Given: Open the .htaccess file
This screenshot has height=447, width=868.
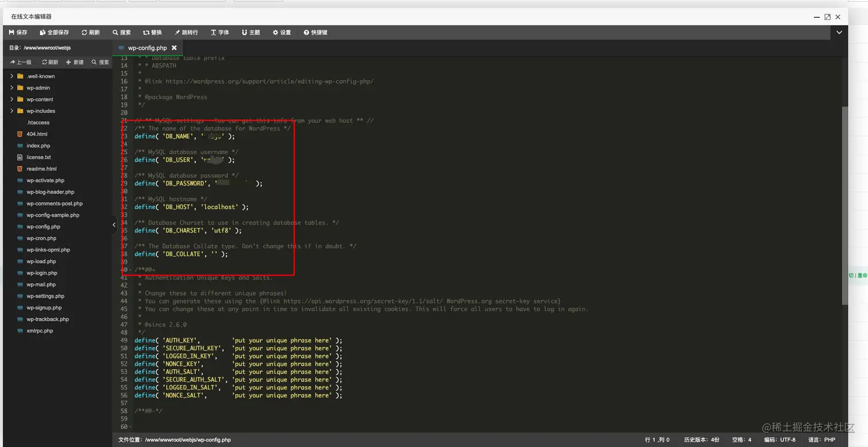Looking at the screenshot, I should (38, 122).
